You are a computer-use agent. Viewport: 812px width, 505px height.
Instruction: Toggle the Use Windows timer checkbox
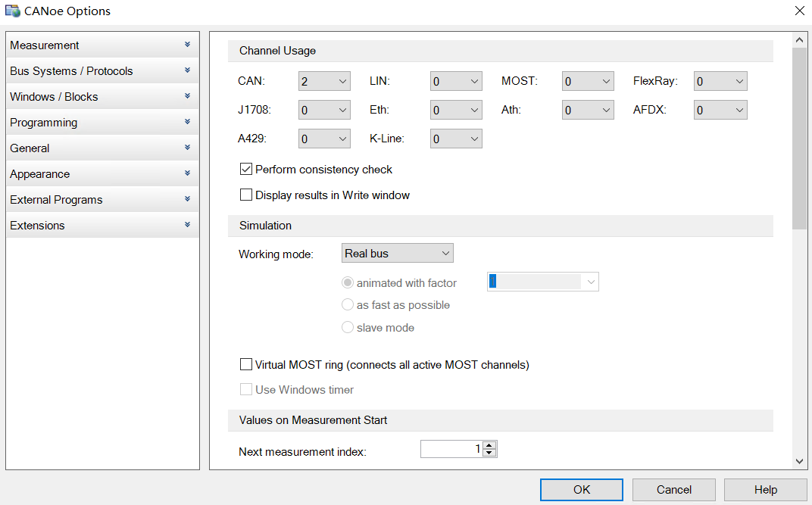coord(246,389)
